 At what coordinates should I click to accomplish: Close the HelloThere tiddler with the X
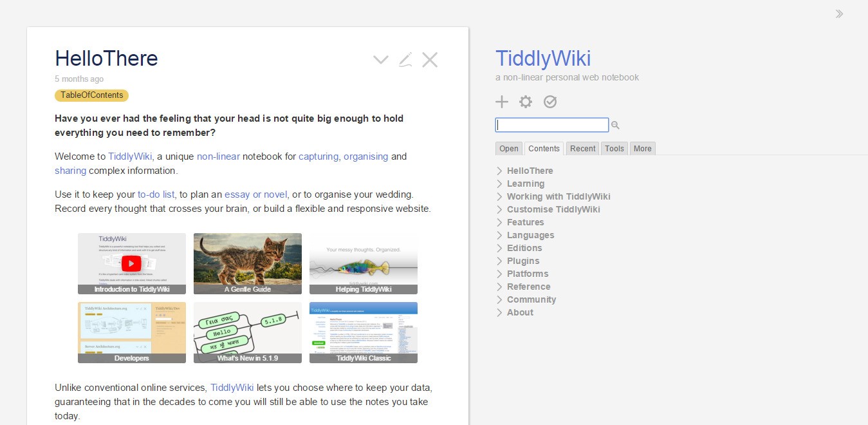click(x=430, y=59)
